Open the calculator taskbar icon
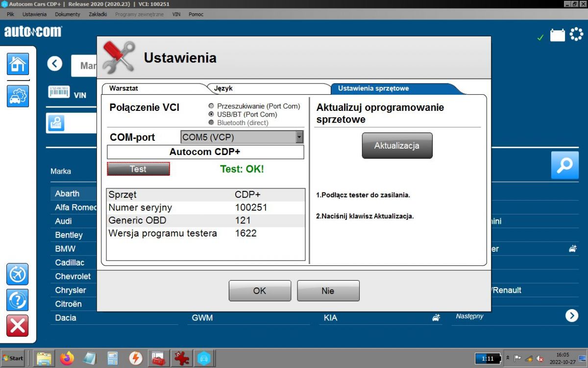The height and width of the screenshot is (368, 588). 112,358
